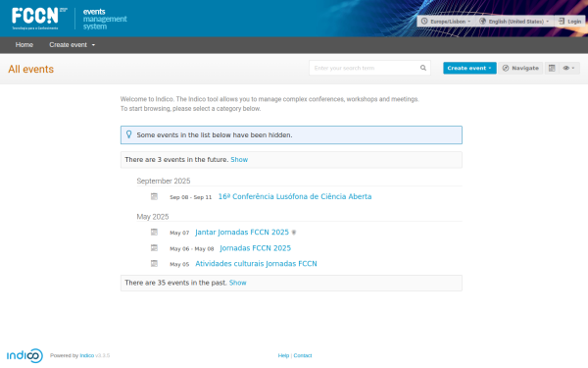The image size is (588, 368).
Task: Open the Jantar Jornadas FCCN 2025 event
Action: [x=242, y=232]
